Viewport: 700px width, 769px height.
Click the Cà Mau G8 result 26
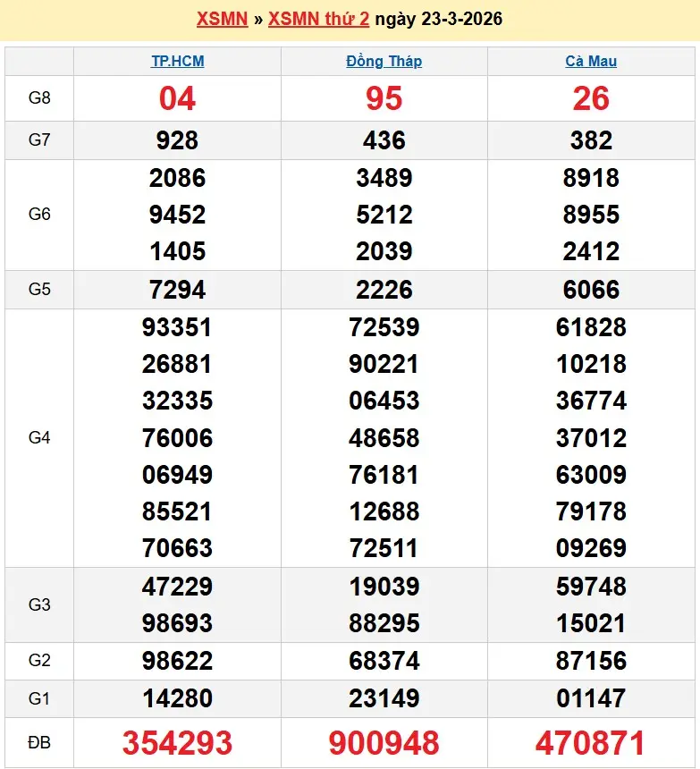coord(591,98)
